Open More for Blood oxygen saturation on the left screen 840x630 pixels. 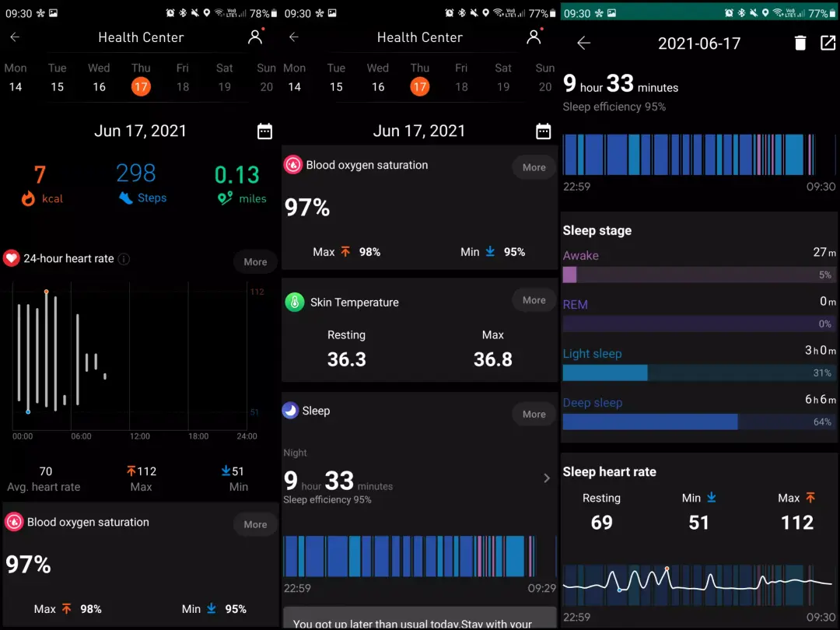(x=255, y=524)
